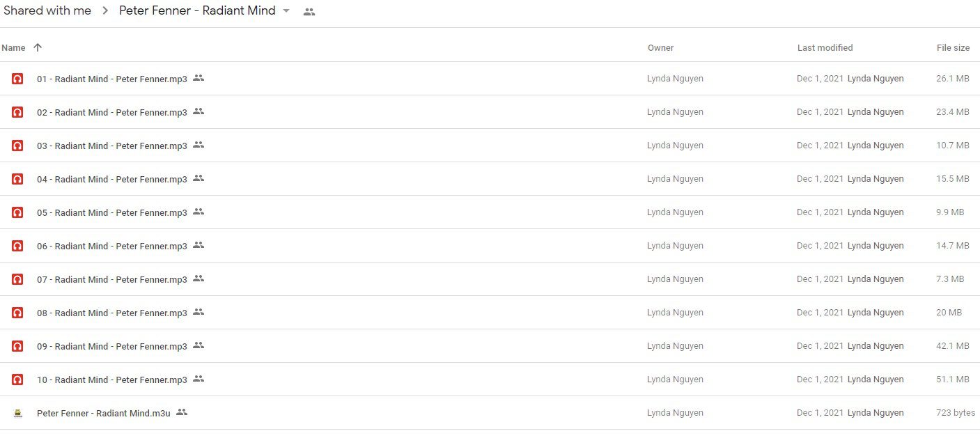Image resolution: width=980 pixels, height=438 pixels.
Task: Click shared people icon beside track 03
Action: click(x=199, y=145)
